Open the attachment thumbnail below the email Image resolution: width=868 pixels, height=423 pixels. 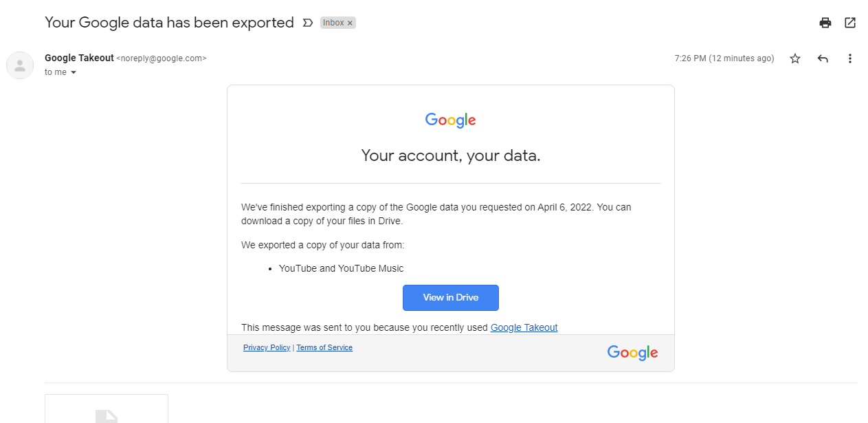click(x=107, y=409)
